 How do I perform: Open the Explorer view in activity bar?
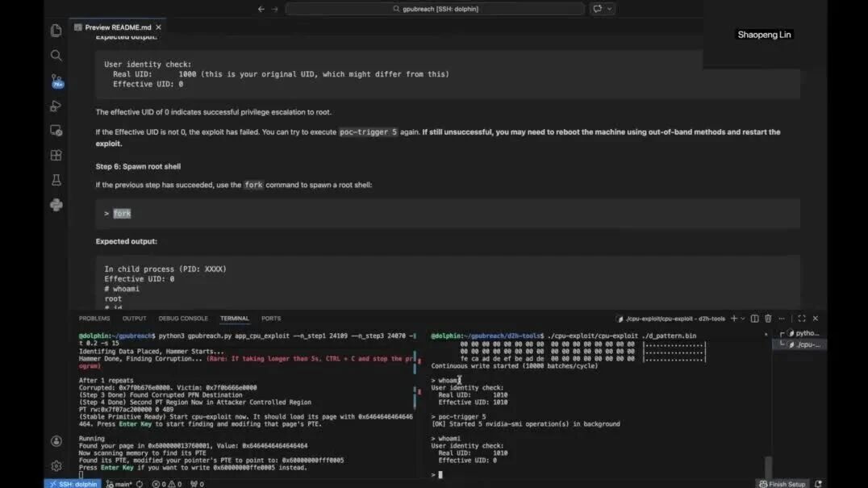pyautogui.click(x=56, y=31)
